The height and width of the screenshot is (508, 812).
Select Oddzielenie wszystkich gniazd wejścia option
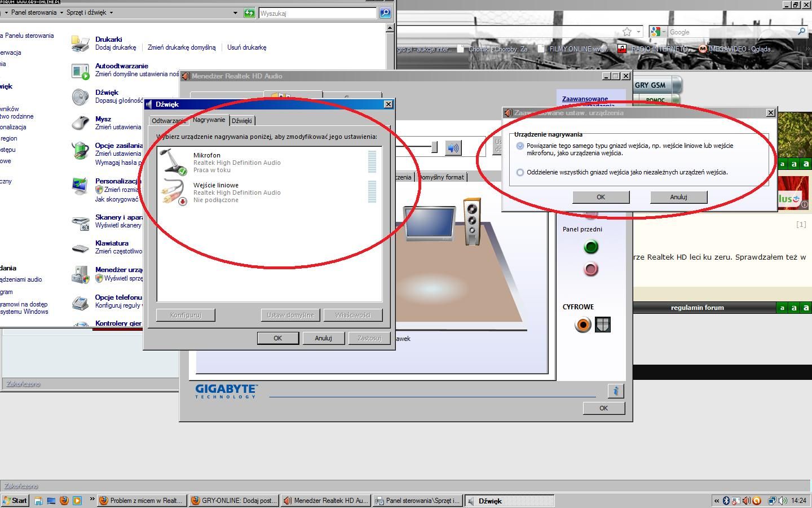coord(520,172)
